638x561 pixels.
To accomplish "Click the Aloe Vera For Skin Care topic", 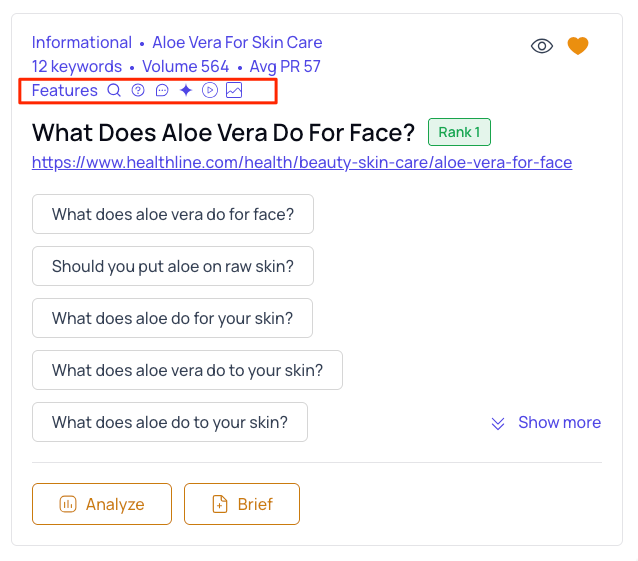I will point(237,43).
